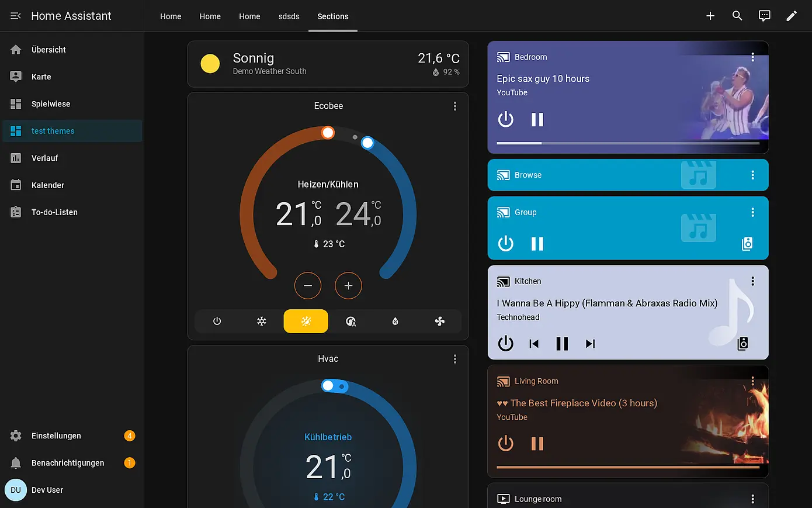812x508 pixels.
Task: Set Ecobee to cool mode with the snowflake icon
Action: pos(262,321)
